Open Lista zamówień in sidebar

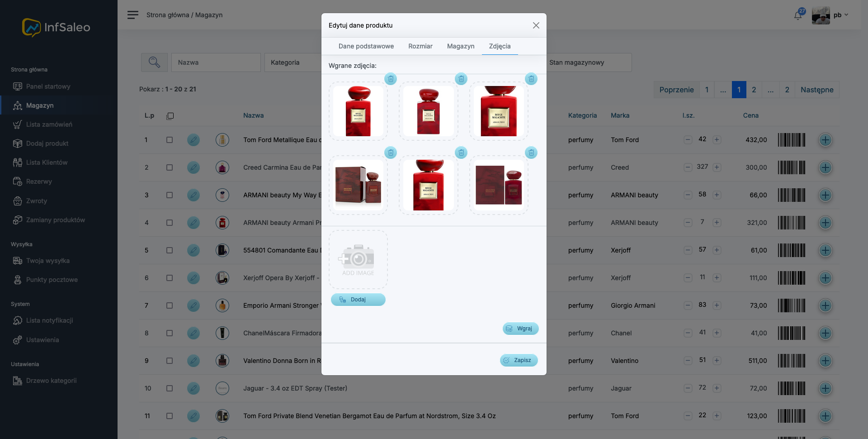tap(49, 124)
